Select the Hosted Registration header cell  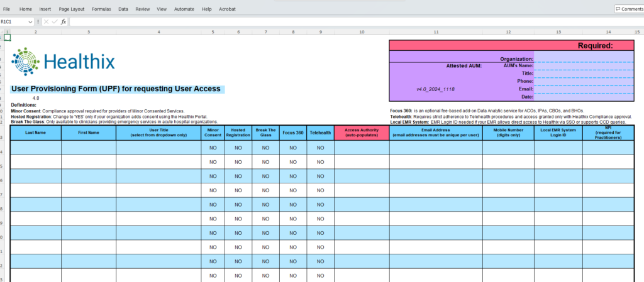(x=238, y=133)
